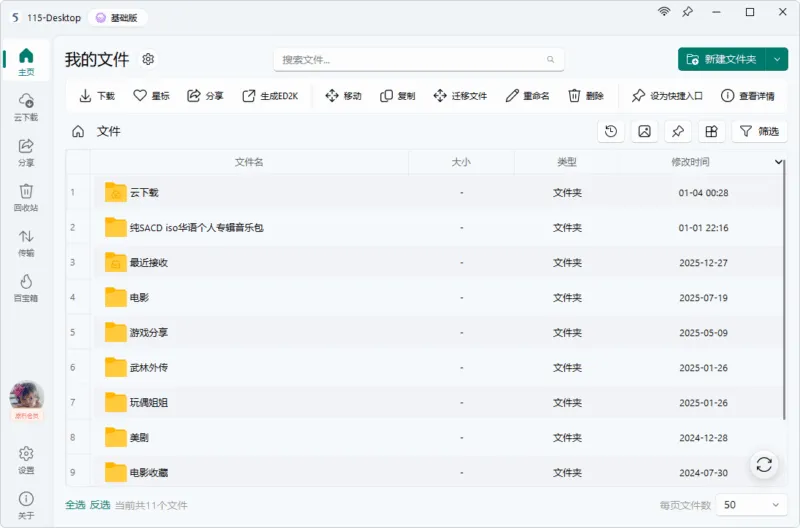Click the 凉州会员 badge under the avatar
800x528 pixels.
click(x=27, y=416)
